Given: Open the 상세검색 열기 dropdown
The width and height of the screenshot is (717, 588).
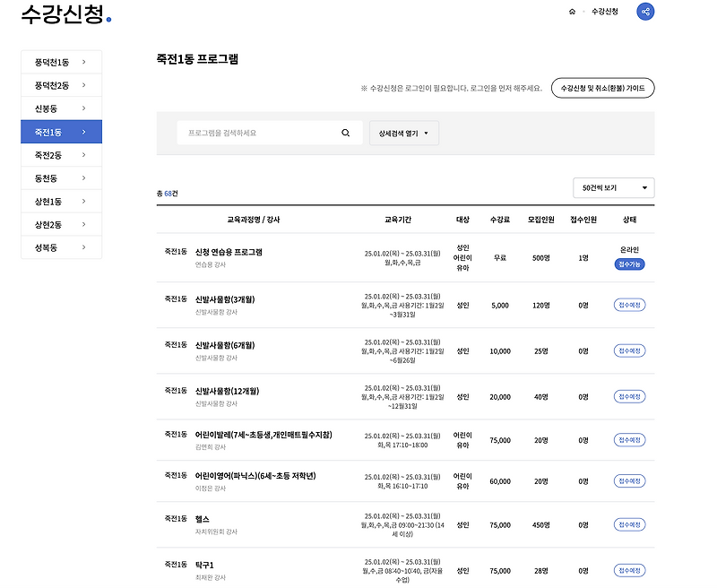Looking at the screenshot, I should [x=402, y=132].
